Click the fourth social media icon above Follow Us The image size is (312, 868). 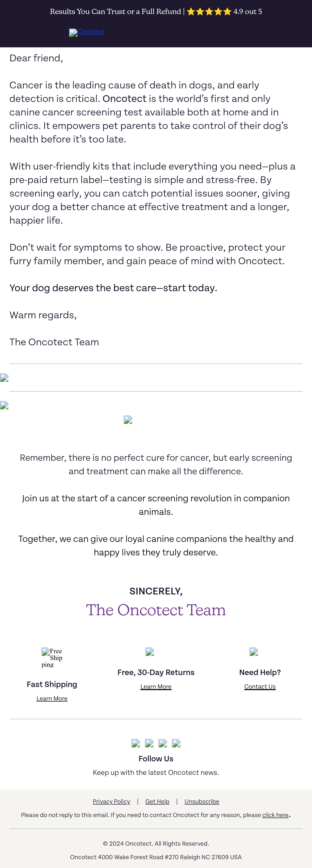tap(176, 743)
